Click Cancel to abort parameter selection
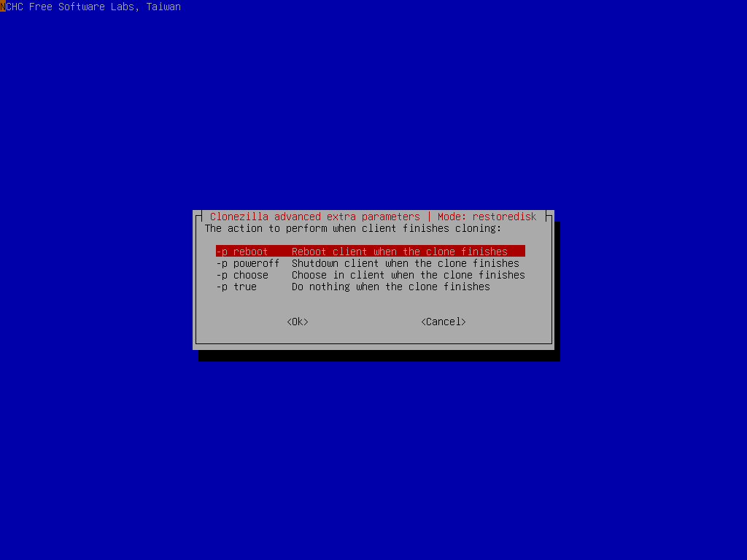Screen dimensions: 747x560 [443, 321]
